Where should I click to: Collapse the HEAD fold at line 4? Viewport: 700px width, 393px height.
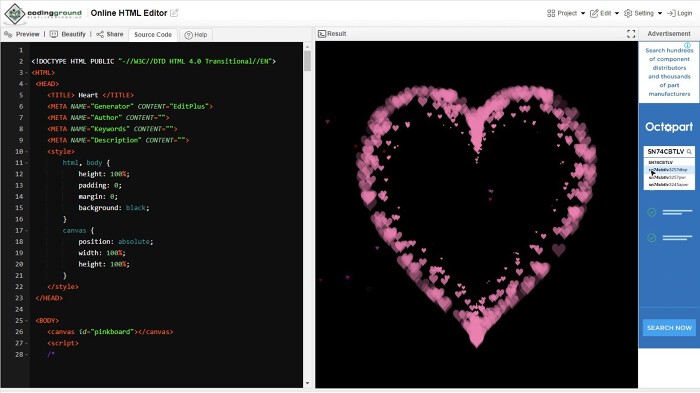pyautogui.click(x=26, y=84)
